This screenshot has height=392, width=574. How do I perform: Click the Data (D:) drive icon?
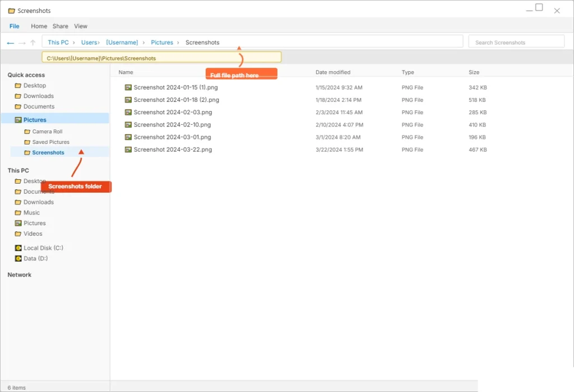[x=18, y=259]
